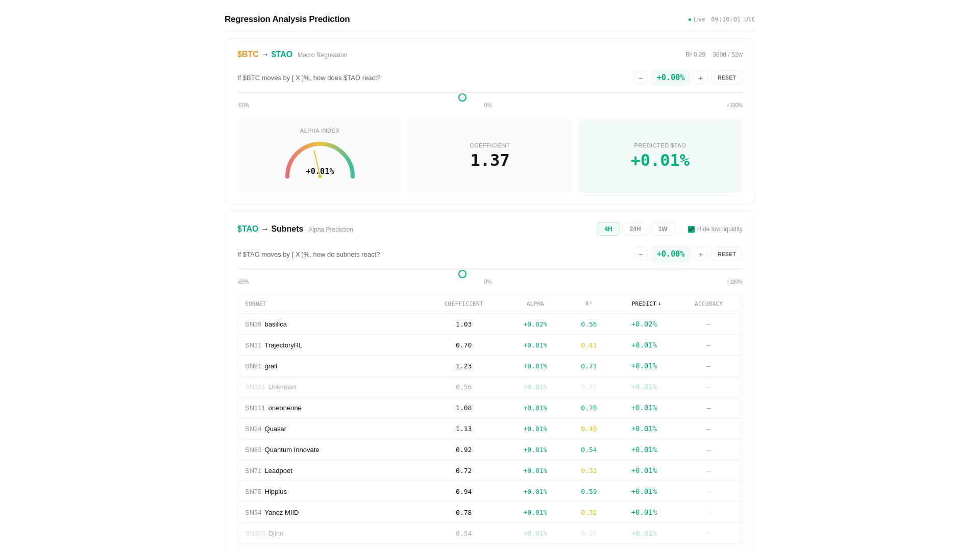Click the Alpha Index gauge
The height and width of the screenshot is (551, 980).
click(x=320, y=160)
